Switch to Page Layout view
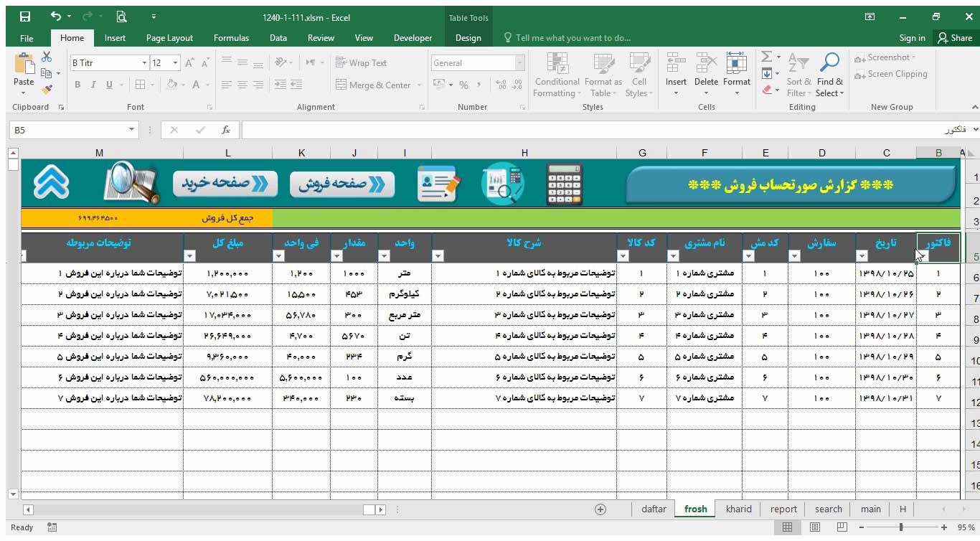Screen dimensions: 980x541 point(815,527)
